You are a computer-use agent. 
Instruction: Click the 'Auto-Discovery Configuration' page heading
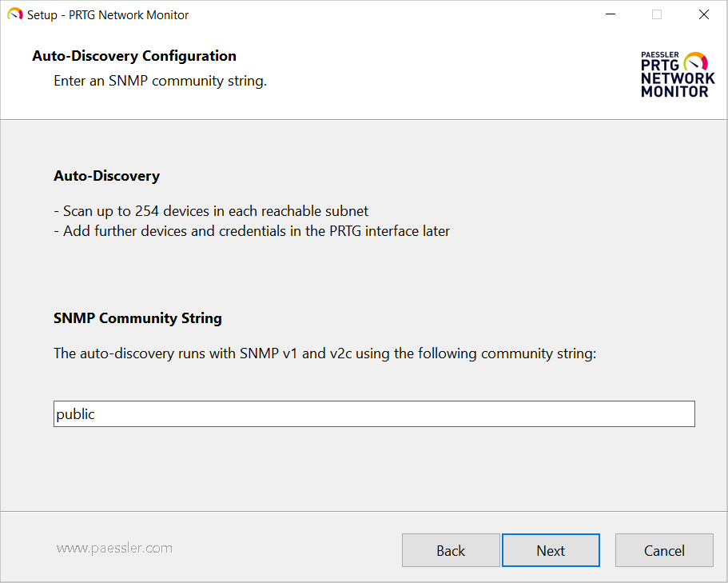click(x=134, y=56)
